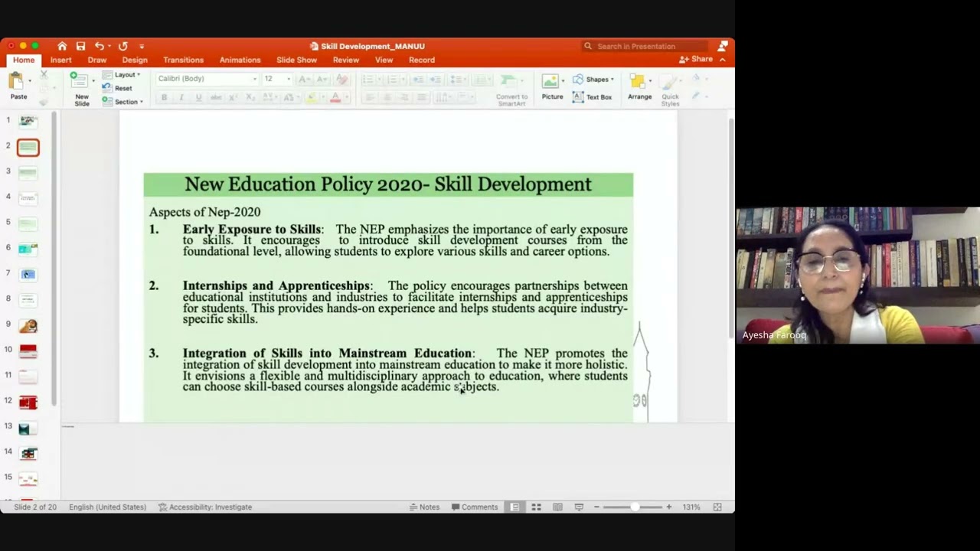Switch to Slide Sorter view
Viewport: 980px width, 551px height.
coord(536,507)
